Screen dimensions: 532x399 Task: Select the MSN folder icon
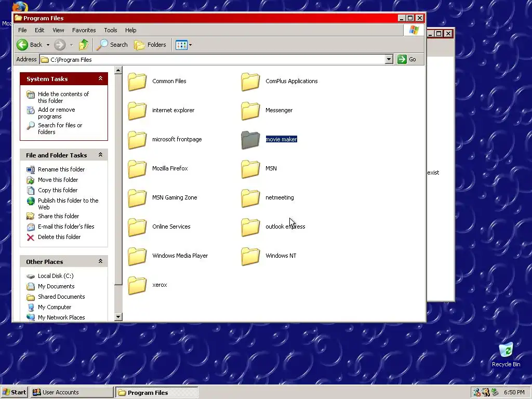(x=250, y=169)
